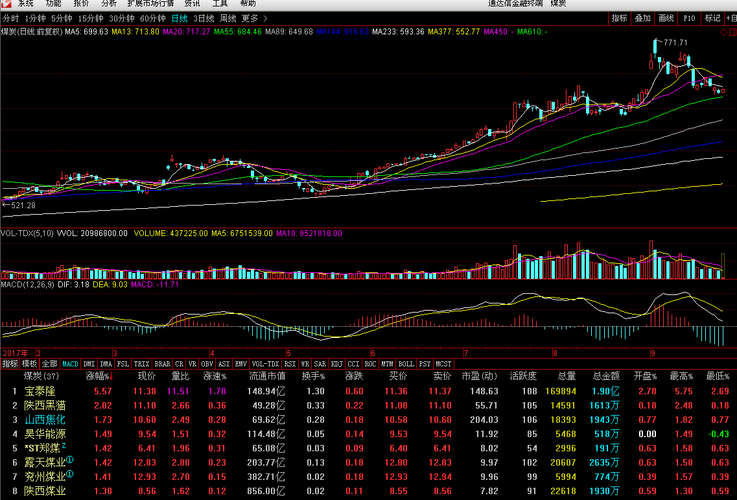Switch sub-chart indicator to CCI
The image size is (737, 500).
[x=353, y=364]
